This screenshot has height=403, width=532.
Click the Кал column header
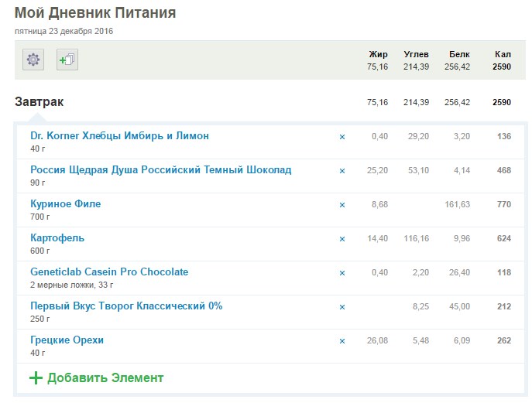click(x=503, y=54)
